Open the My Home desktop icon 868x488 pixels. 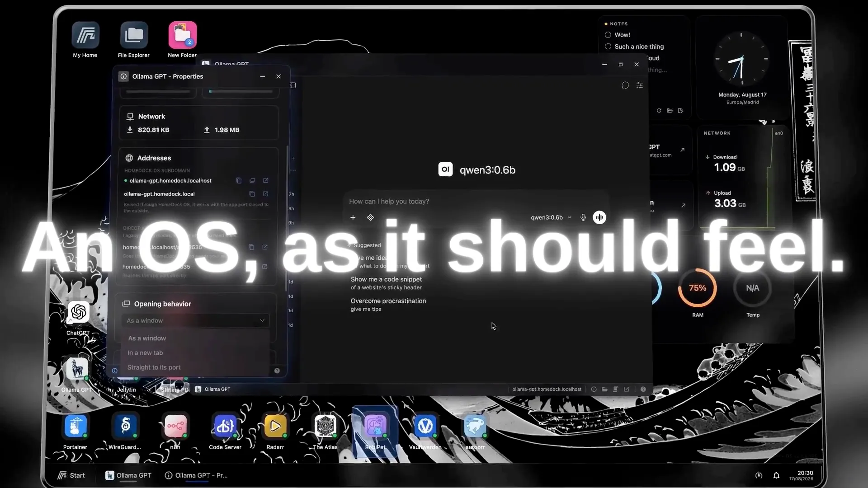(85, 35)
